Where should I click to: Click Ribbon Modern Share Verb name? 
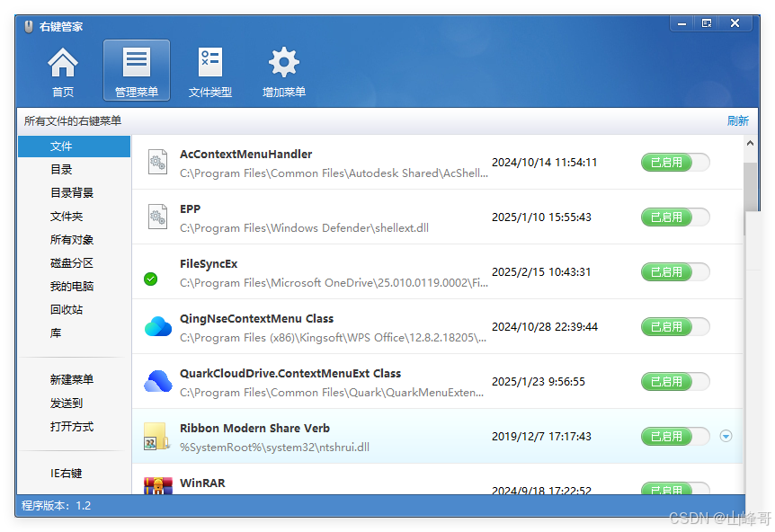pos(254,429)
